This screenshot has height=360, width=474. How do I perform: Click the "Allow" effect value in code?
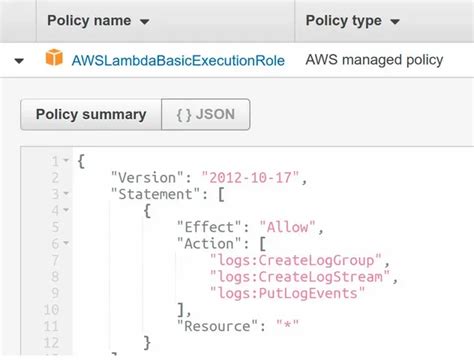(x=287, y=227)
